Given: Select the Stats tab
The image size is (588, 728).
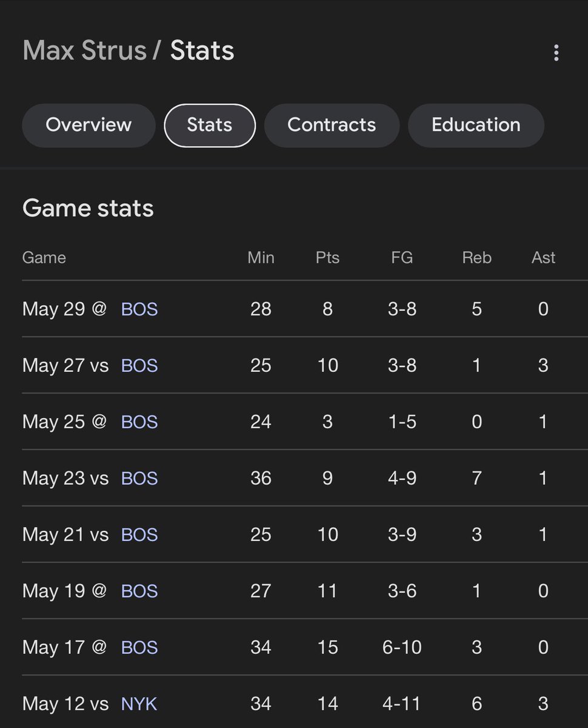Looking at the screenshot, I should pos(210,125).
